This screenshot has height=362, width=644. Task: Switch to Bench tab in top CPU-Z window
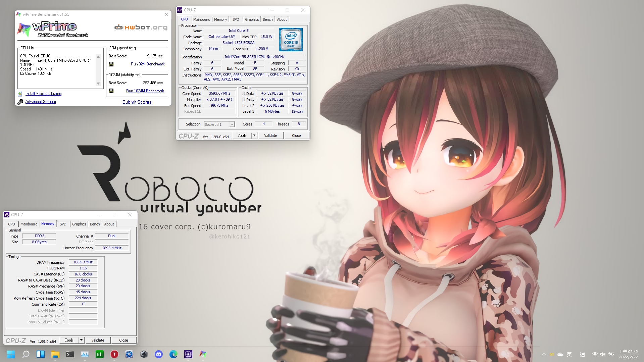coord(267,19)
